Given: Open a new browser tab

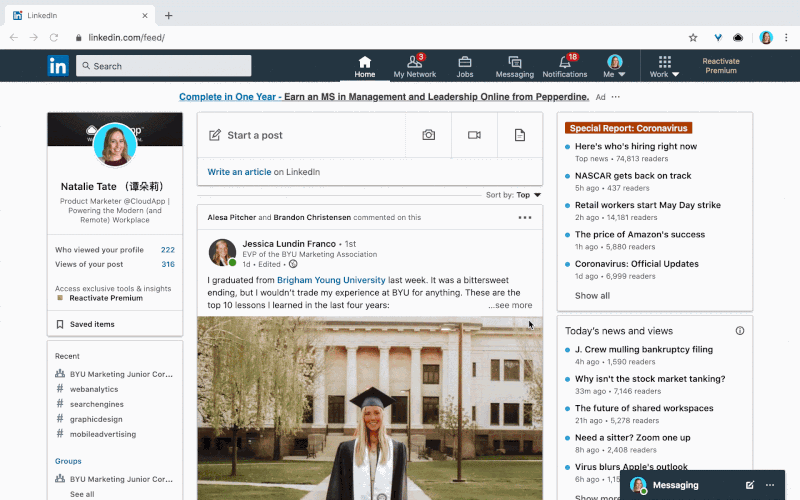Looking at the screenshot, I should (x=168, y=15).
